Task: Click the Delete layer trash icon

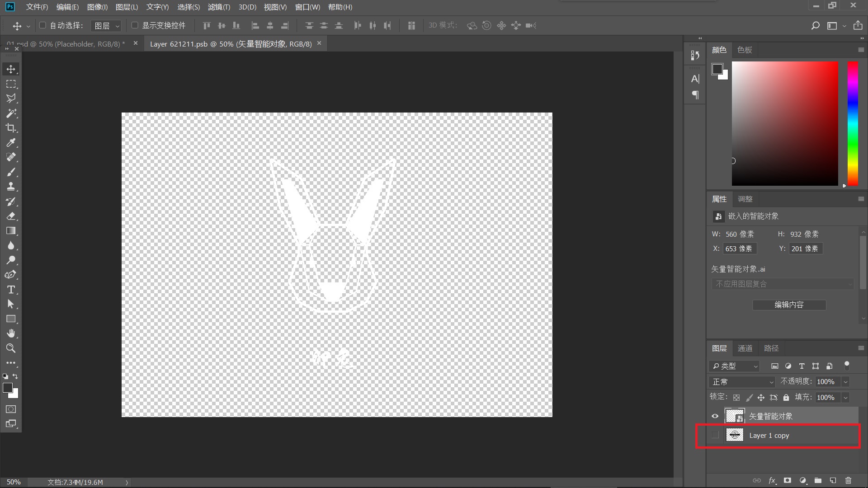Action: pyautogui.click(x=848, y=480)
